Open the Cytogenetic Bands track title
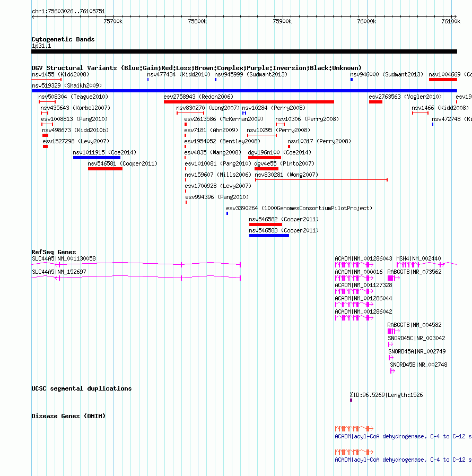Screen dimensions: 472x476 [63, 39]
